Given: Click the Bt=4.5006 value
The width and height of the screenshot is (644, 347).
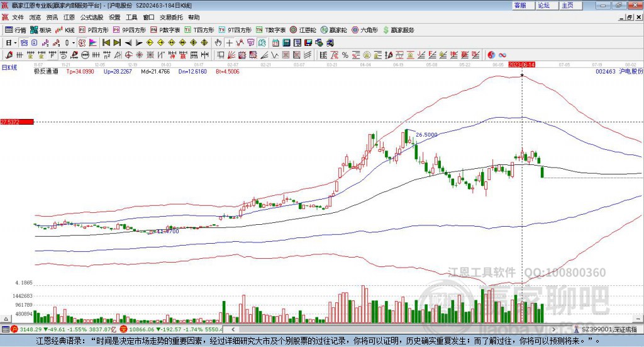Looking at the screenshot, I should (228, 72).
